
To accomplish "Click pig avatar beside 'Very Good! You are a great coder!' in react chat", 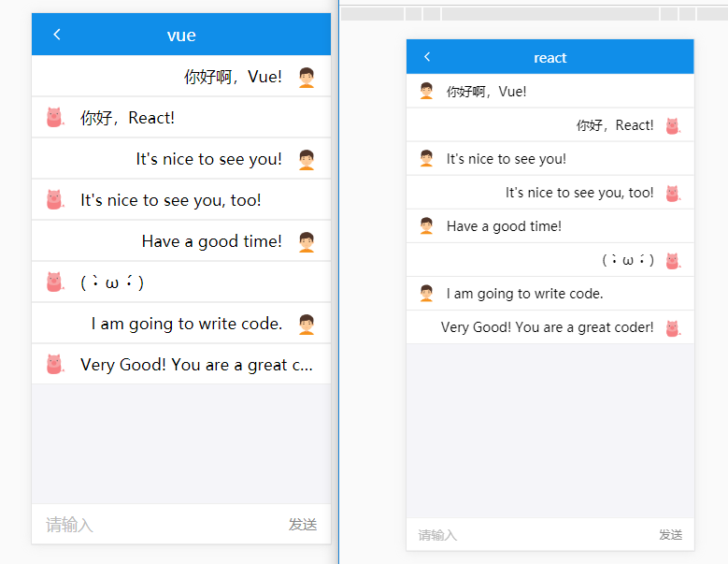I will tap(673, 327).
